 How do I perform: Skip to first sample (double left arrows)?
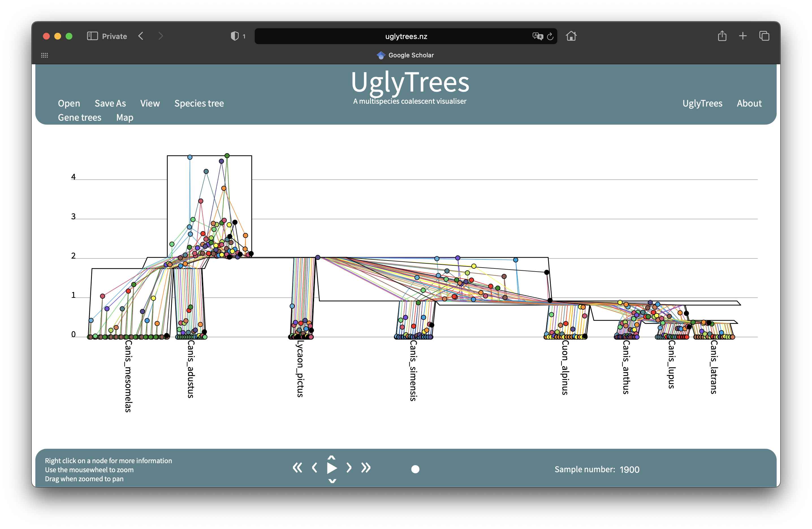tap(297, 468)
